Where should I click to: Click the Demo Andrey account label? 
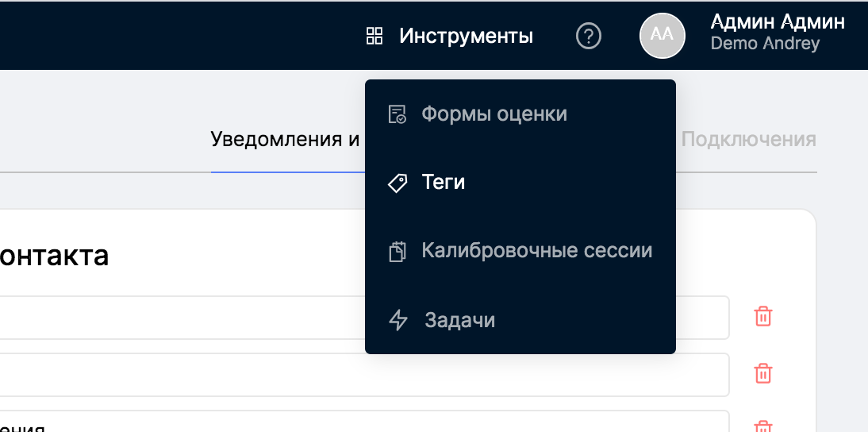click(x=765, y=44)
